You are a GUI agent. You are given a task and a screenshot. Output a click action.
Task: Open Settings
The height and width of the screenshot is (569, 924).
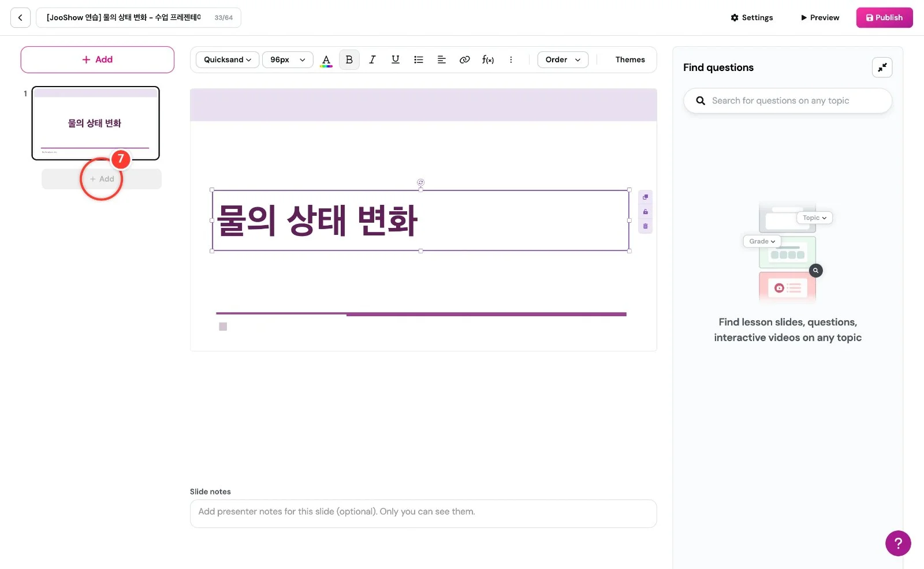click(752, 18)
